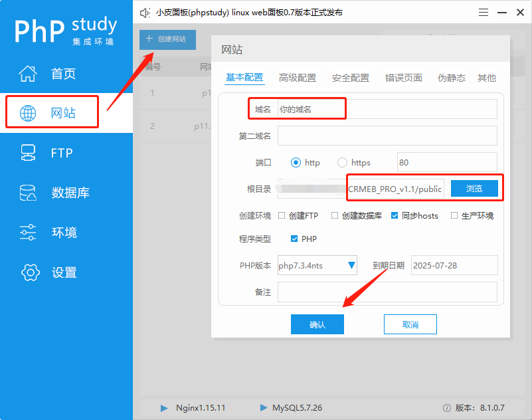Select the https port radio button
This screenshot has height=420, width=532.
click(x=342, y=163)
